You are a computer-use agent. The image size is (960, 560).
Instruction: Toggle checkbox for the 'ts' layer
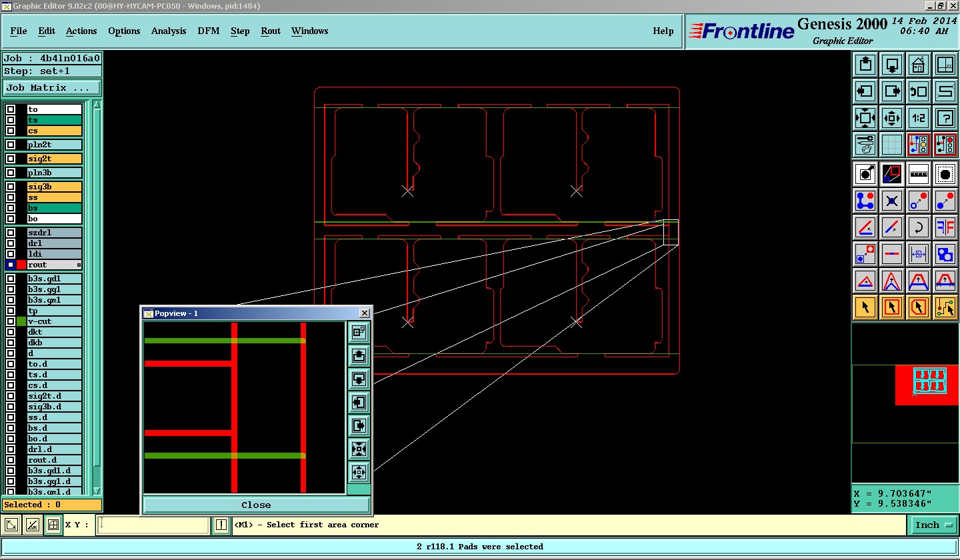[x=11, y=120]
